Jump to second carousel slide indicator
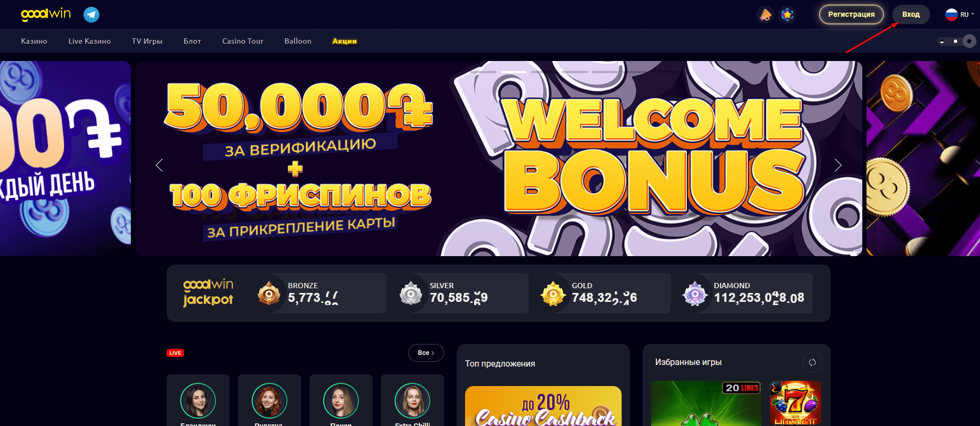The image size is (980, 426). tap(513, 72)
